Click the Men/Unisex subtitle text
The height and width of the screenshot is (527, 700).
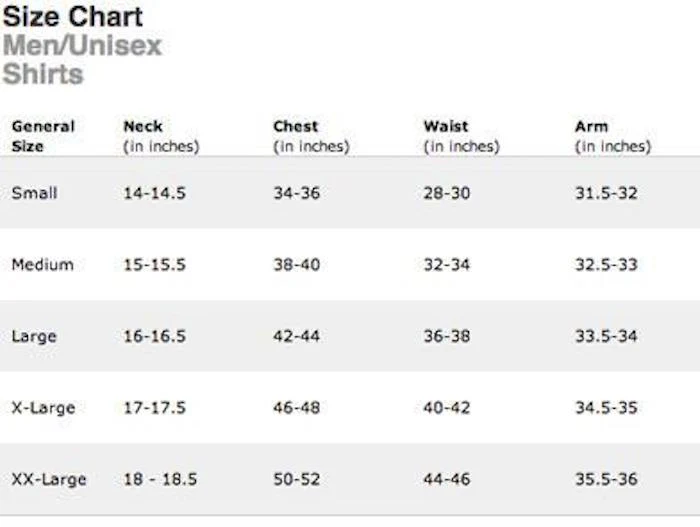81,46
